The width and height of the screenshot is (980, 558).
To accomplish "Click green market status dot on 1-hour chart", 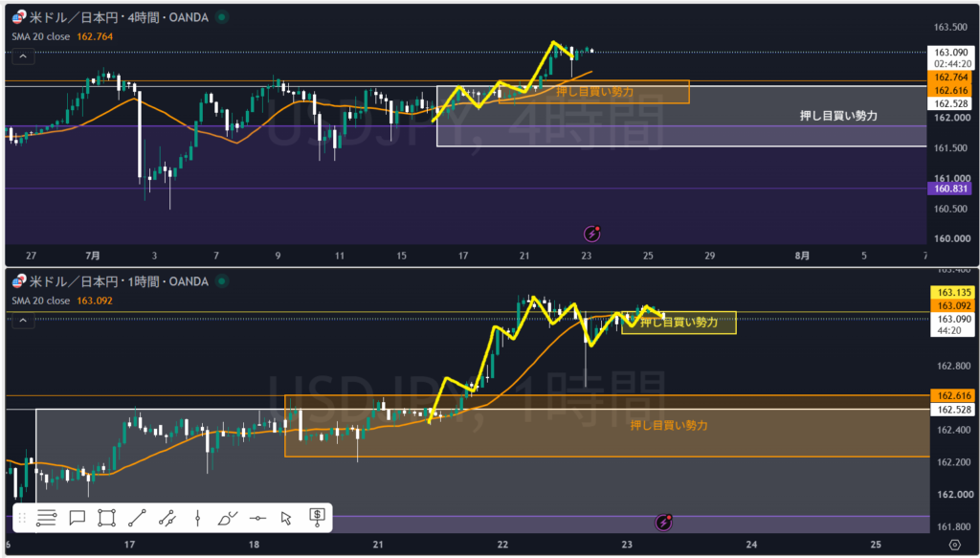I will pyautogui.click(x=221, y=281).
